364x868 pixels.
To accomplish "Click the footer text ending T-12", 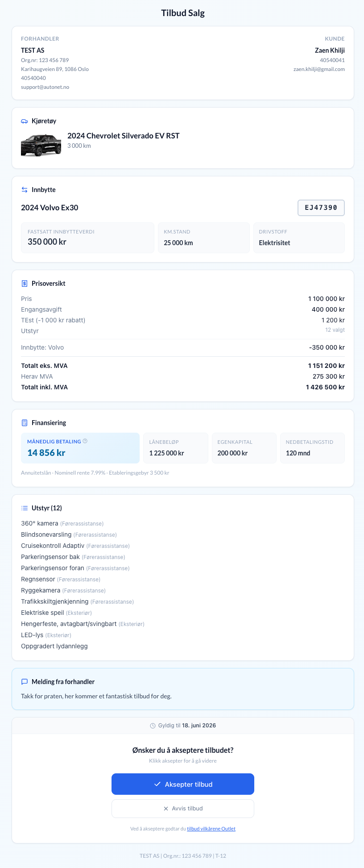I will coord(183,856).
